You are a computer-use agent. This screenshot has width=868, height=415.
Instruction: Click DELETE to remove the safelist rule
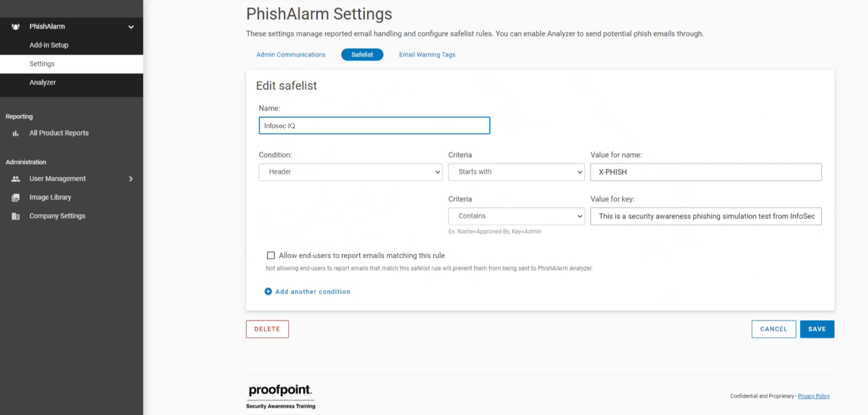267,329
